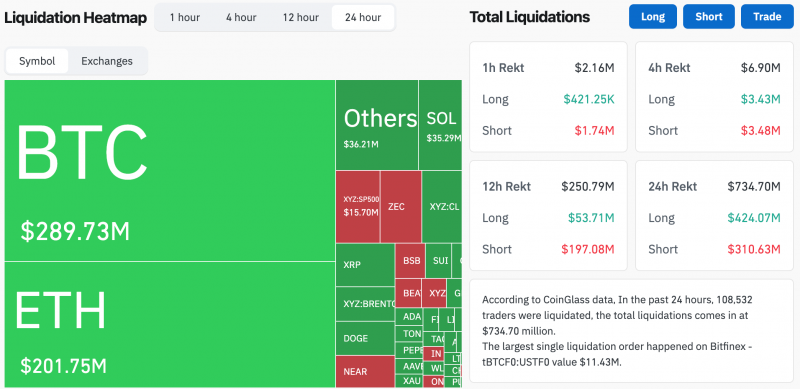
Task: Select the 1 hour timeframe tab
Action: tap(185, 17)
